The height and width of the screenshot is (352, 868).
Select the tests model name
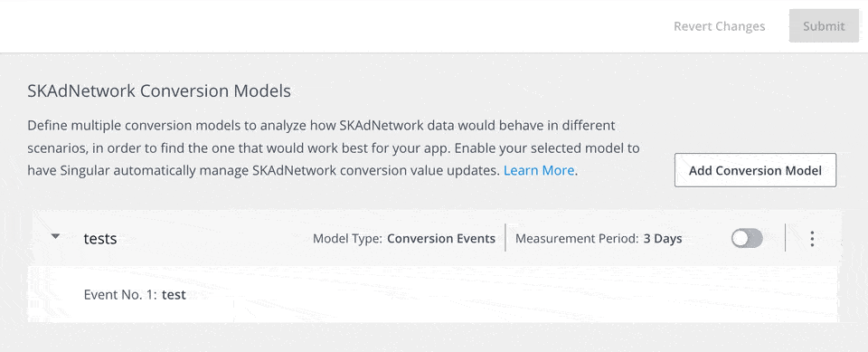[100, 238]
